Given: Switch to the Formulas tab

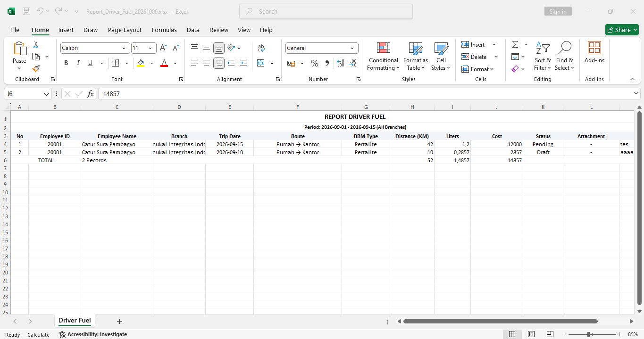Looking at the screenshot, I should [x=164, y=30].
